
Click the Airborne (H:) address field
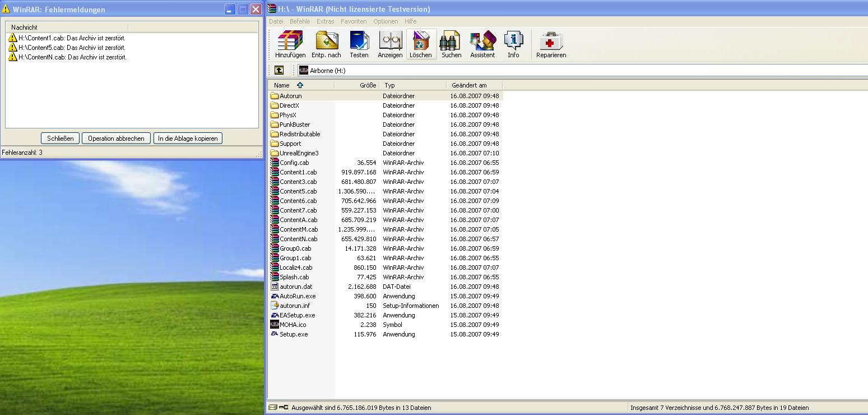(583, 70)
